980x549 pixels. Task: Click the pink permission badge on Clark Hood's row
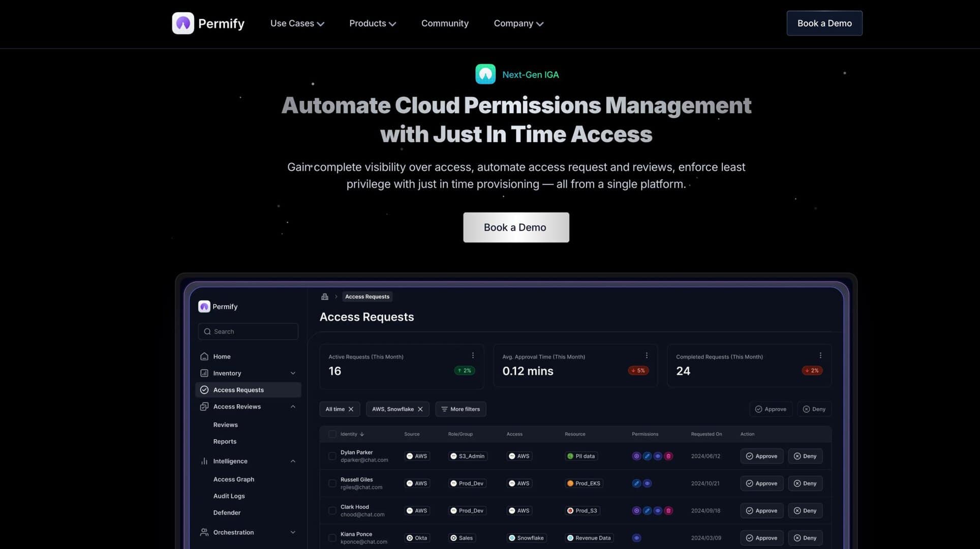668,510
